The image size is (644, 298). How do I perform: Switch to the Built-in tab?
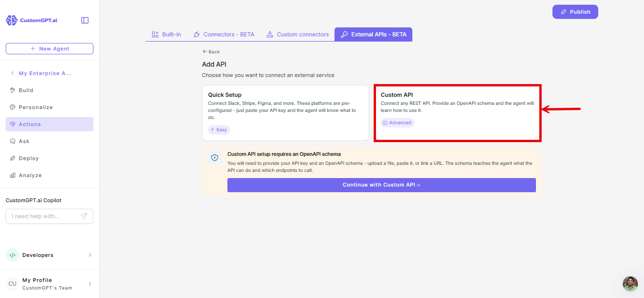[166, 34]
